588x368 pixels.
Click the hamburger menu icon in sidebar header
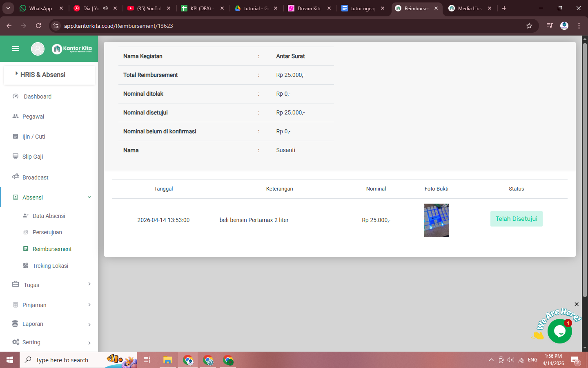click(x=16, y=49)
